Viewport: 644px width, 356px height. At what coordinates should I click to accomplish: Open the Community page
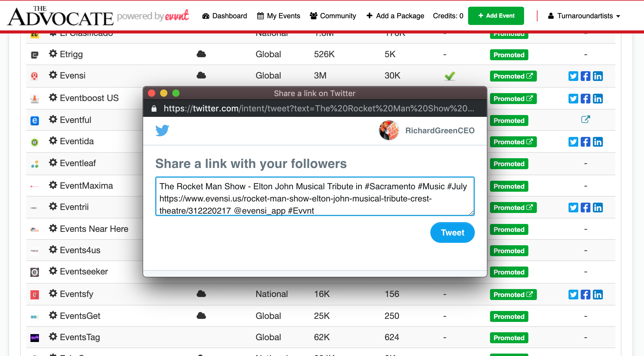tap(333, 16)
